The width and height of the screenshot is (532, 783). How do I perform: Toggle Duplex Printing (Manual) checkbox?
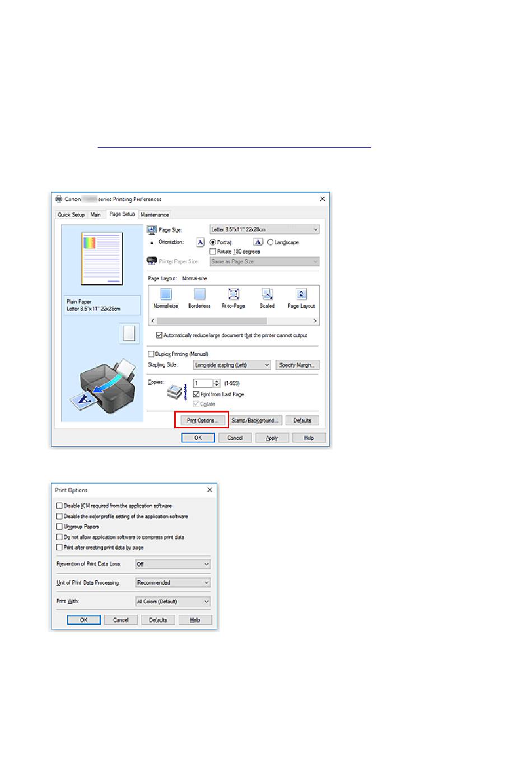151,354
